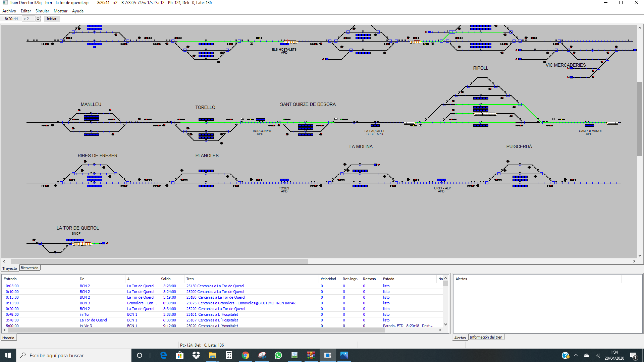644x362 pixels.
Task: Switch to the Información del tren tab
Action: tap(486, 337)
